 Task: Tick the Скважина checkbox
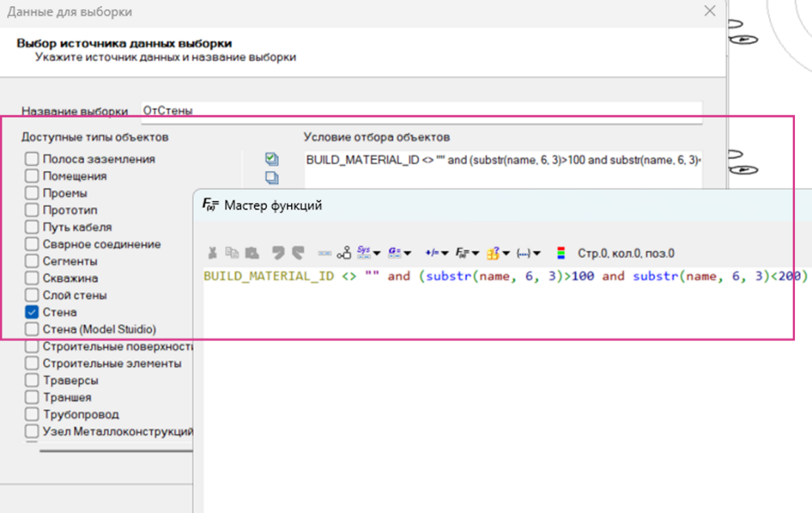(32, 278)
